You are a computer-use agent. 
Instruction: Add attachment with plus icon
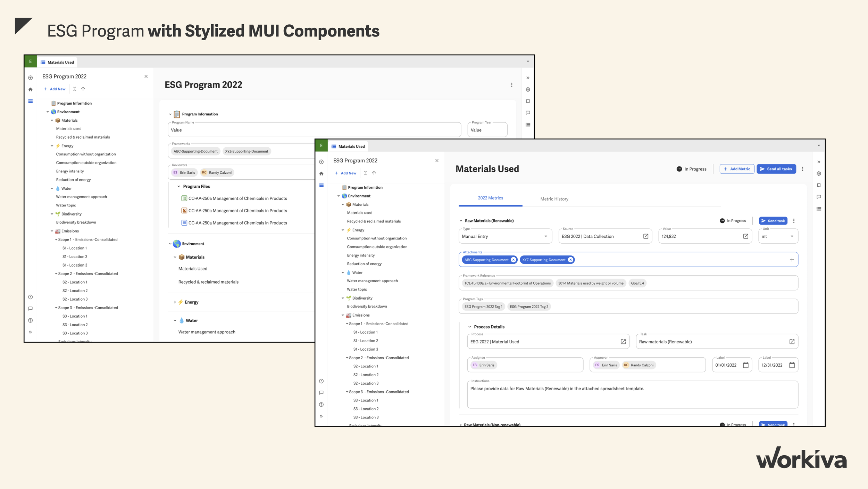coord(792,260)
